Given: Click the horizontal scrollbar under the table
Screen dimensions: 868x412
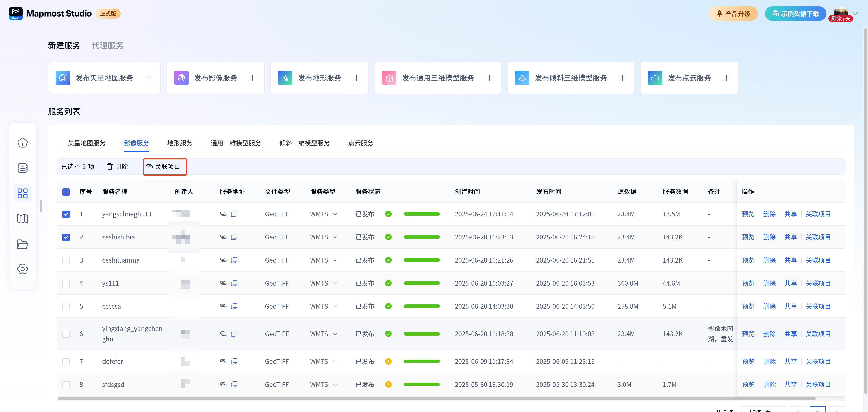Looking at the screenshot, I should [x=436, y=398].
